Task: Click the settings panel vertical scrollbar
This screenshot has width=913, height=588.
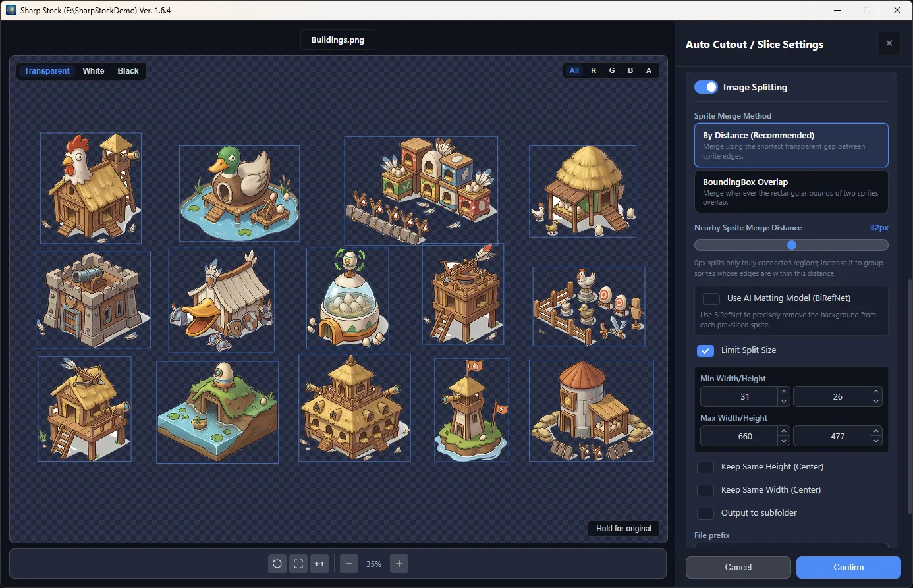Action: [x=910, y=396]
